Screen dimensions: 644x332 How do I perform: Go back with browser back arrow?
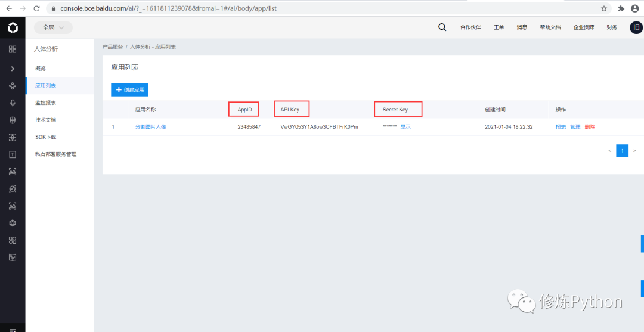pos(8,8)
